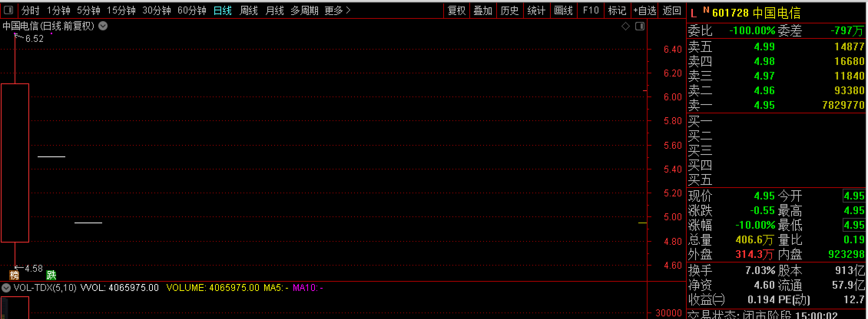
Task: Click the 卖三 ask row at 4.97
Action: (776, 76)
